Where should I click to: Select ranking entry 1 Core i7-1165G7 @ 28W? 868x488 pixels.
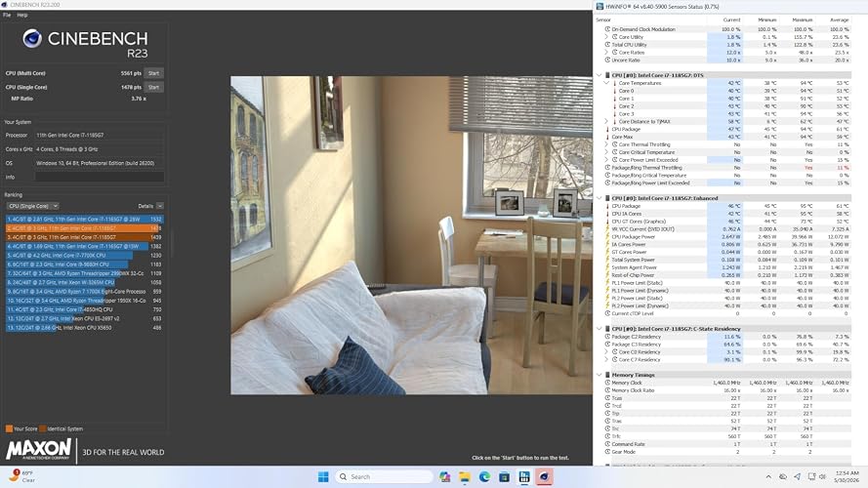click(85, 219)
